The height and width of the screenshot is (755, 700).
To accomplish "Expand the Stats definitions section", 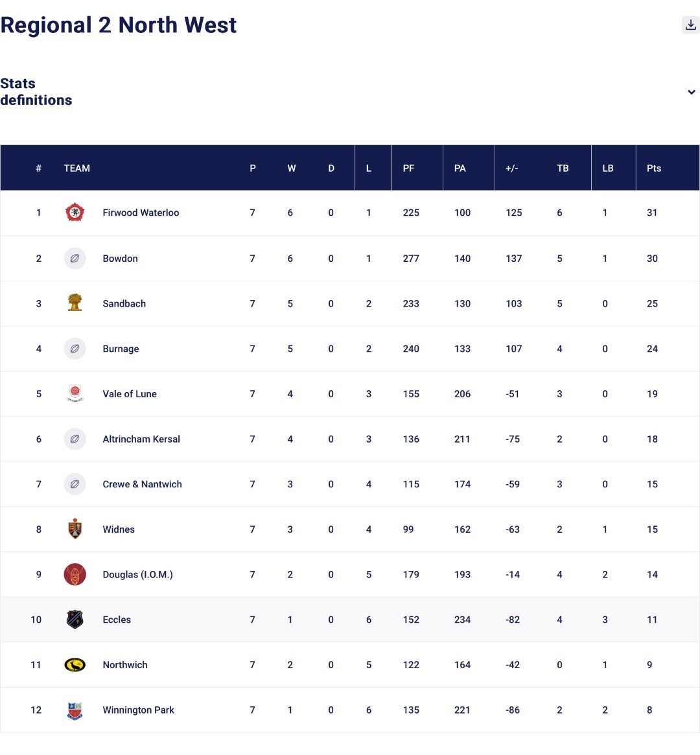I will 691,92.
